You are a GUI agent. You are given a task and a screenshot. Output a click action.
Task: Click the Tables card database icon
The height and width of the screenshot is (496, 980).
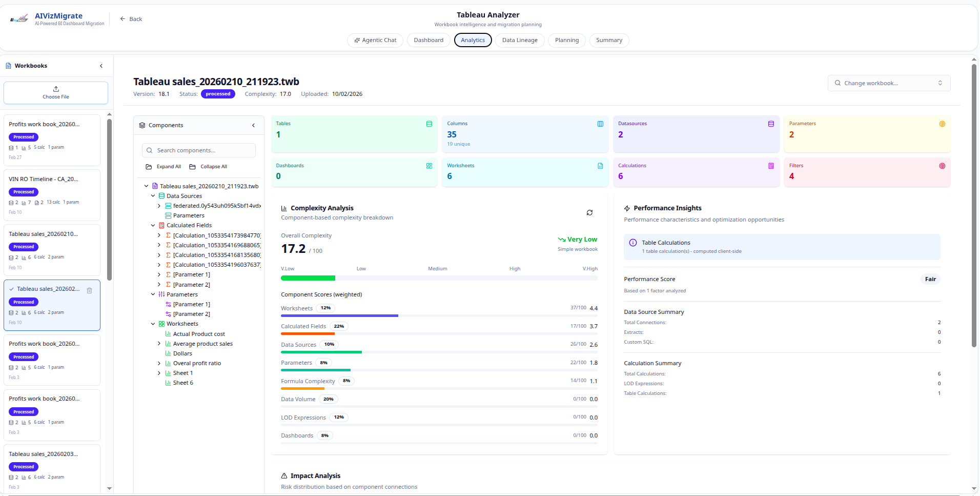pos(429,124)
